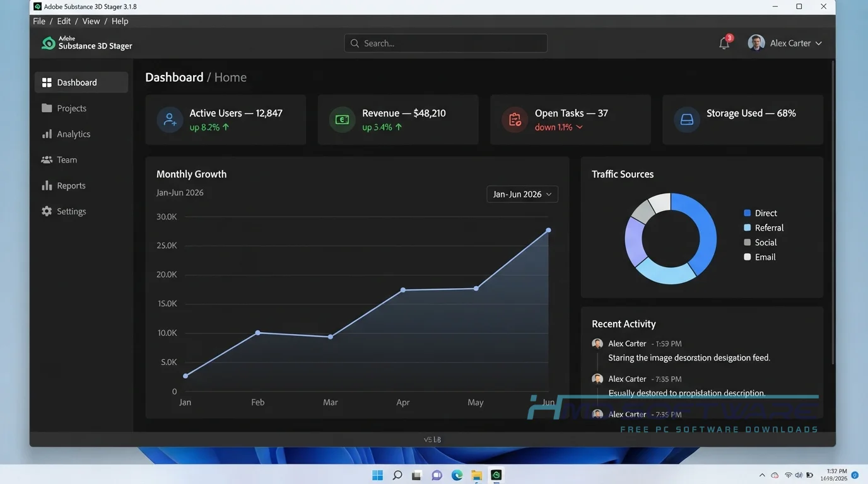Click the Social legend color swatch
This screenshot has width=868, height=484.
point(748,242)
